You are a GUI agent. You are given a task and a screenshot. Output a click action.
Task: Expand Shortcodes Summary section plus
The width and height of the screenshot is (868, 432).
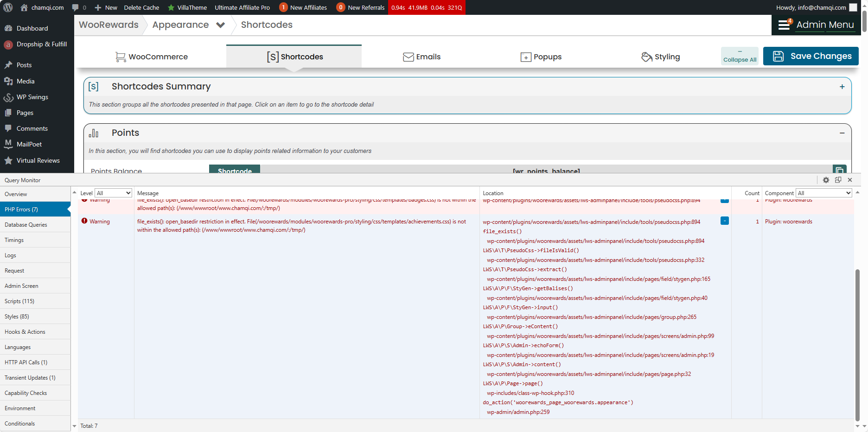(842, 87)
